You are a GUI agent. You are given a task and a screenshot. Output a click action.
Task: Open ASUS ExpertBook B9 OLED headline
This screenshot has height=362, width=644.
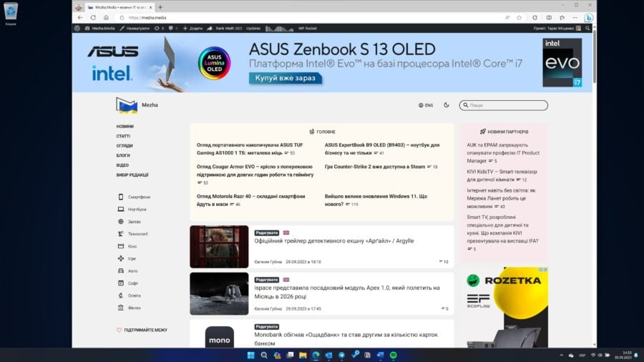pos(382,149)
